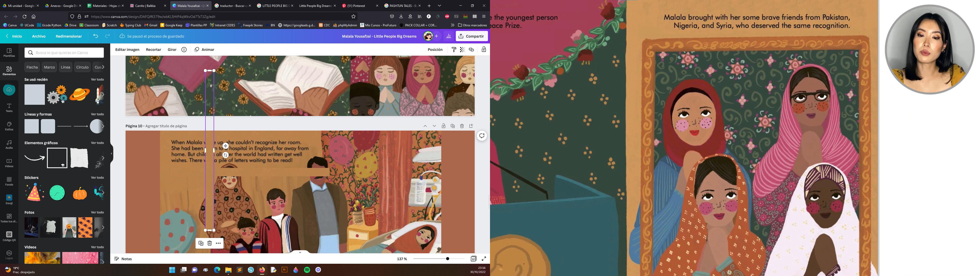
Task: Click the image info icon
Action: pyautogui.click(x=184, y=50)
